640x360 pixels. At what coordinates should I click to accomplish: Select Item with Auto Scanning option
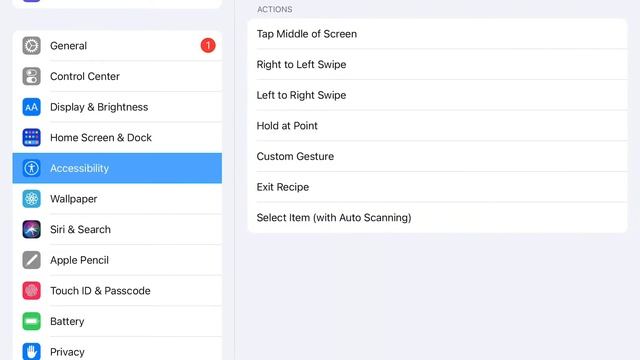pos(437,218)
